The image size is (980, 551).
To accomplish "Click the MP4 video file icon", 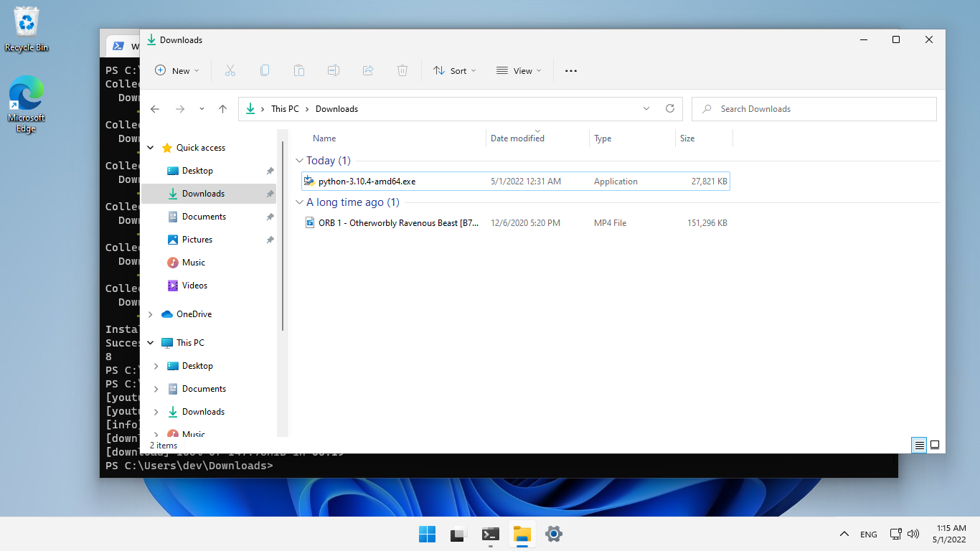I will [x=310, y=223].
